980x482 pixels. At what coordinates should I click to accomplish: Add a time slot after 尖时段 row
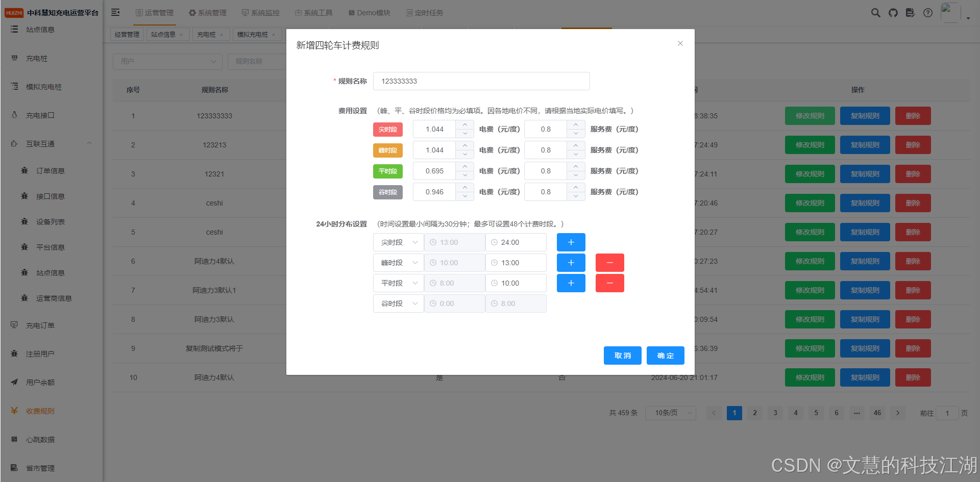click(571, 242)
